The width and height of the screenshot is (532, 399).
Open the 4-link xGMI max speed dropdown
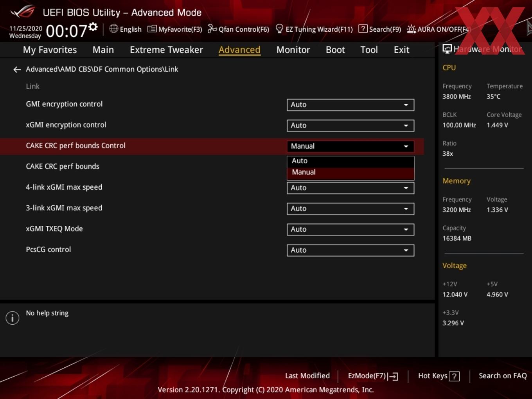pos(350,188)
